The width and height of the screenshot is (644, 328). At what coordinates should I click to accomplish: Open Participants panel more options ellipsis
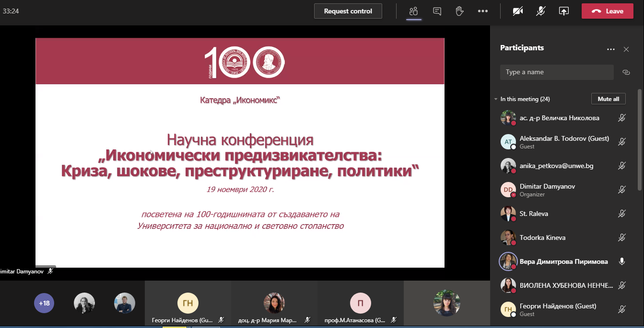pos(610,49)
